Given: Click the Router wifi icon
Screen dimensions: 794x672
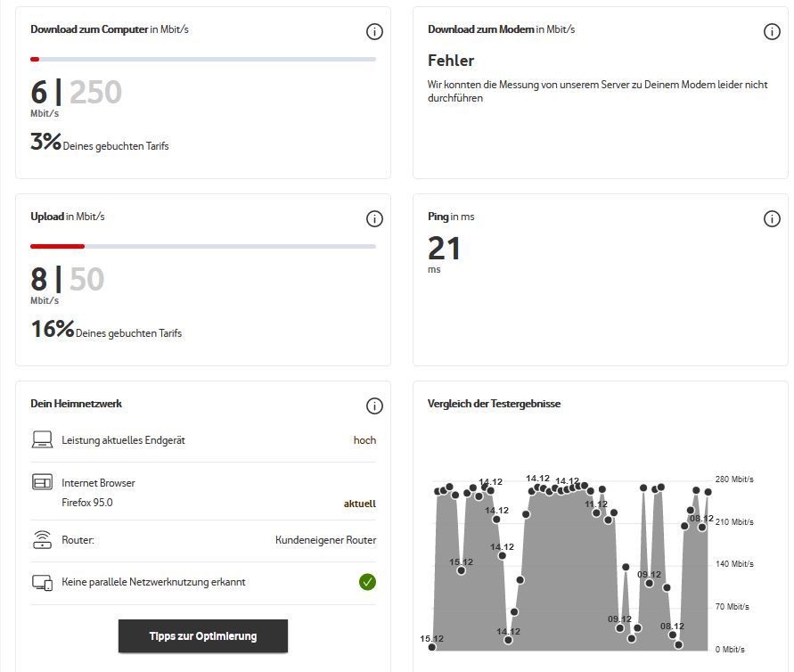Looking at the screenshot, I should pos(42,540).
